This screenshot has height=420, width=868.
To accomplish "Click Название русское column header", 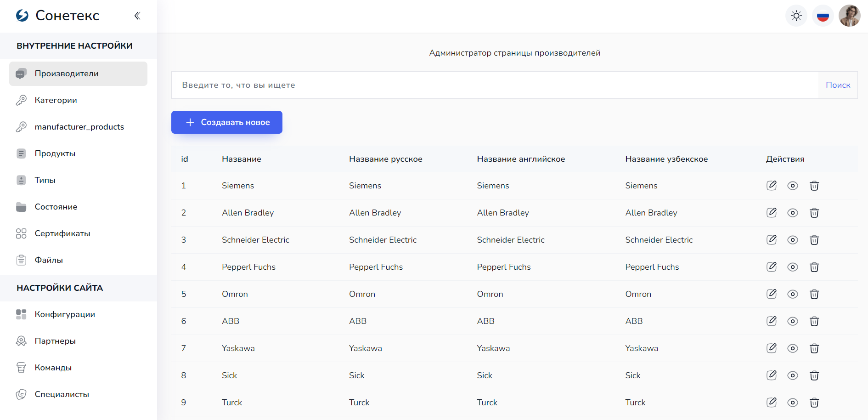I will click(386, 159).
